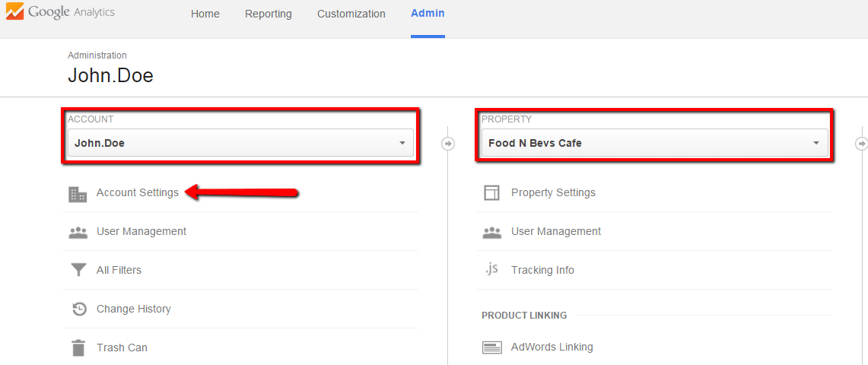Open the Food N Bevs Cafe property dropdown
This screenshot has width=868, height=365.
click(654, 143)
